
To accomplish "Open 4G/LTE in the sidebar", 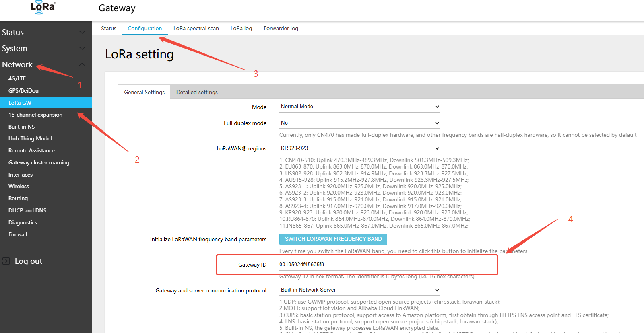I will [17, 78].
